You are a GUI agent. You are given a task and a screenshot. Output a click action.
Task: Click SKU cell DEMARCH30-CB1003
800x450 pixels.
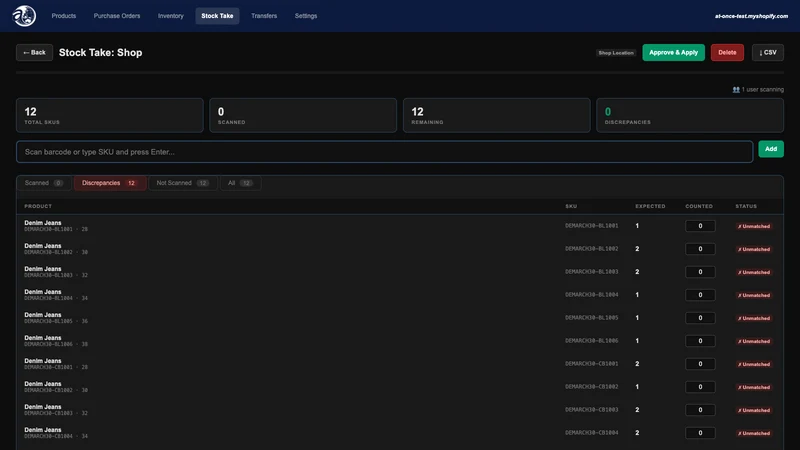(591, 410)
